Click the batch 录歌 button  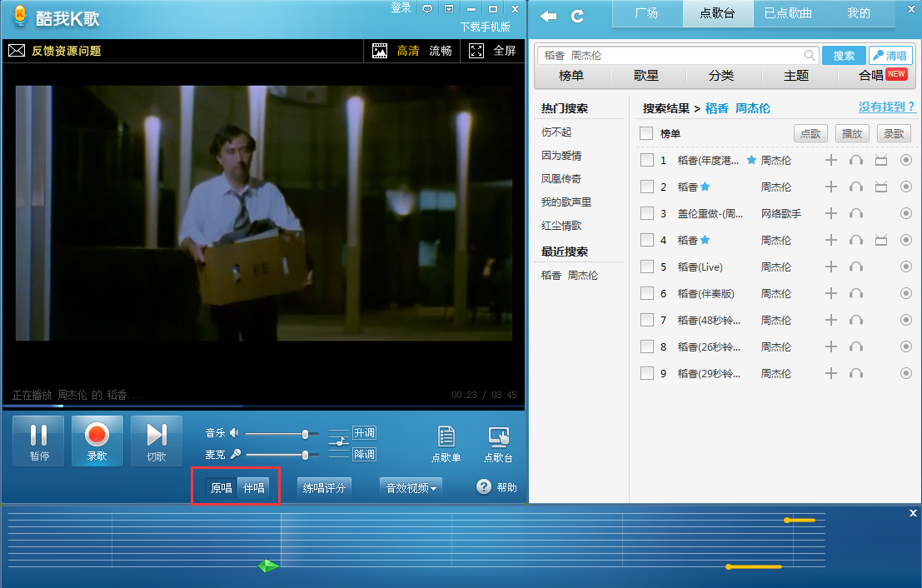coord(894,133)
